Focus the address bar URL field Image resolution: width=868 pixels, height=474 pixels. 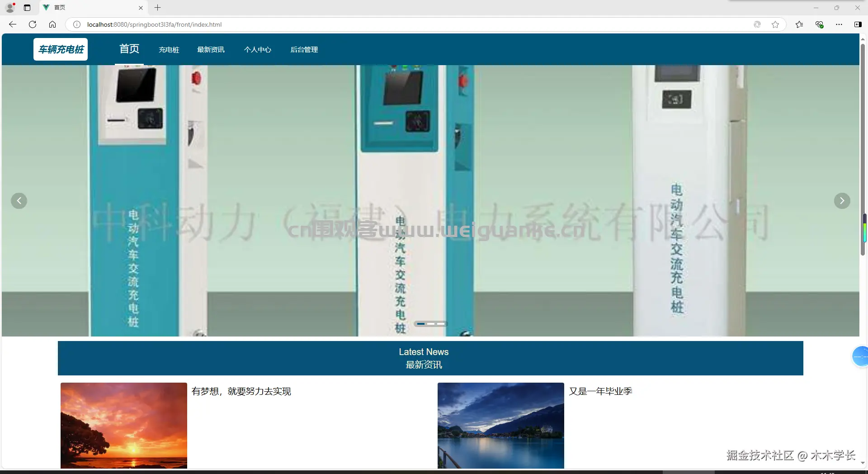pos(416,24)
